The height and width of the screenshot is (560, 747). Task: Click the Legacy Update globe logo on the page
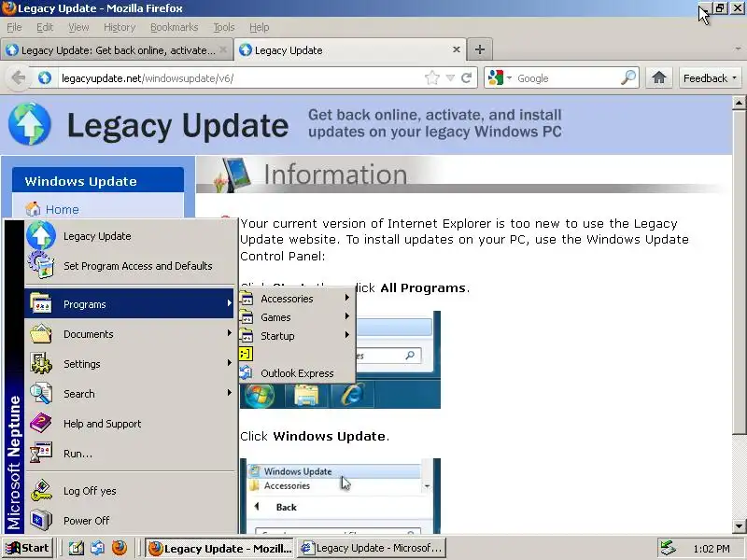point(29,124)
